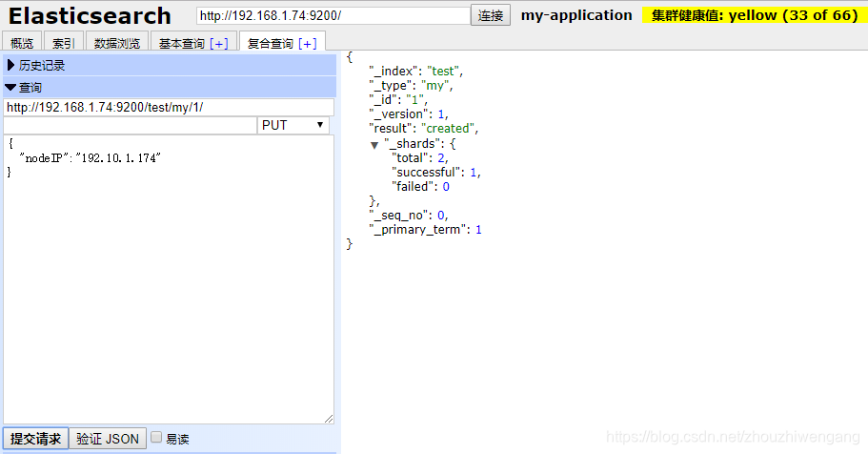Click inside the JSON request body textarea
This screenshot has height=454, width=868.
coord(169,279)
